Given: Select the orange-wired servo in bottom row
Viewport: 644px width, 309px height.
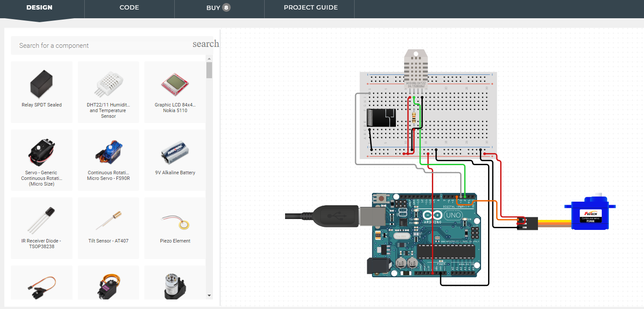Looking at the screenshot, I should coord(42,282).
